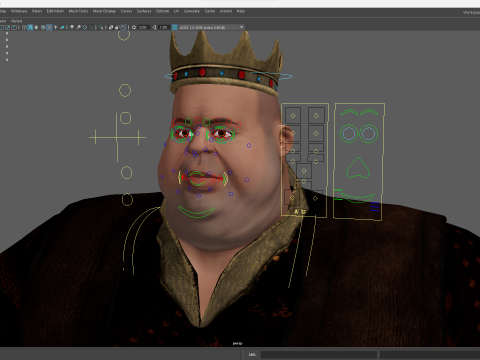Viewport: 480px width, 360px height.
Task: Click the exposure reset icon
Action: pos(134,27)
